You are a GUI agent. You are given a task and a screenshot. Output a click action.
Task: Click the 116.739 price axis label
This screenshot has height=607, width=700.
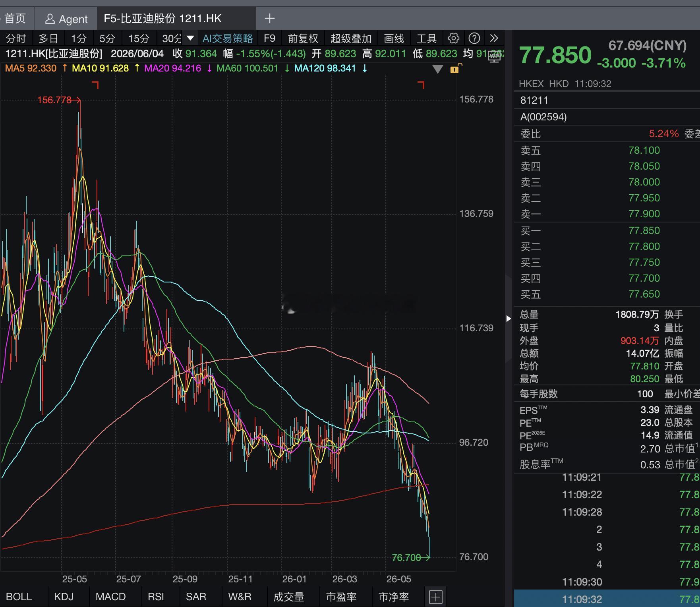(x=476, y=328)
